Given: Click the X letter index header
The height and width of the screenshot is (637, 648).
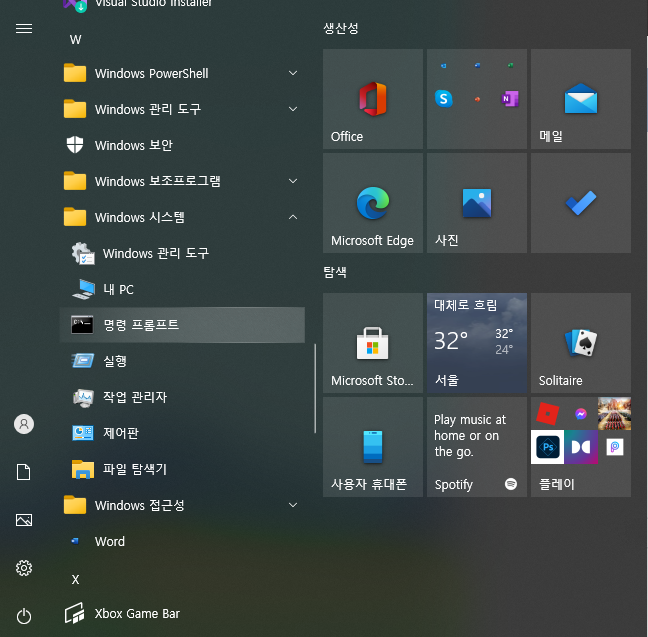Looking at the screenshot, I should click(x=75, y=579).
